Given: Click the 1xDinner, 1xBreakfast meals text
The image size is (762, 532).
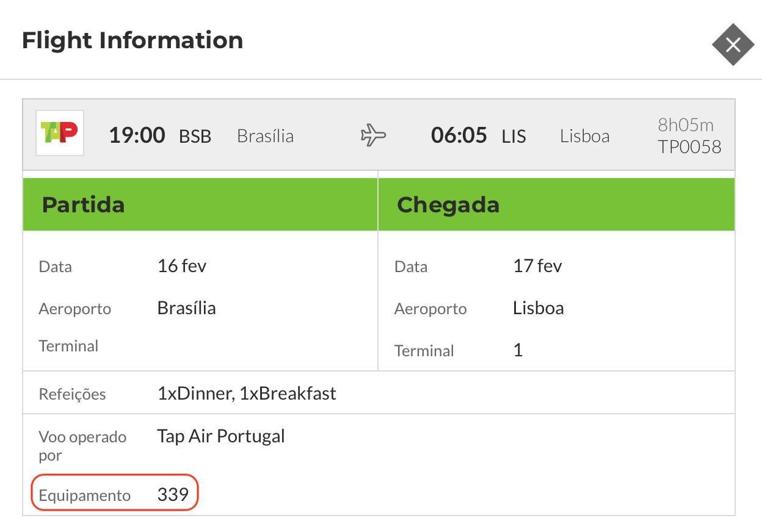Looking at the screenshot, I should [247, 394].
